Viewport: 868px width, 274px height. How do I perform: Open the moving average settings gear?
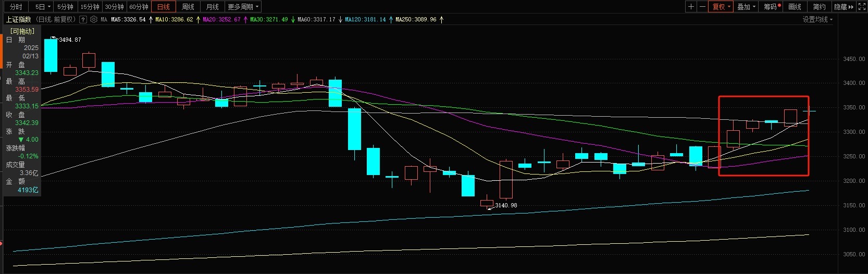[x=94, y=19]
